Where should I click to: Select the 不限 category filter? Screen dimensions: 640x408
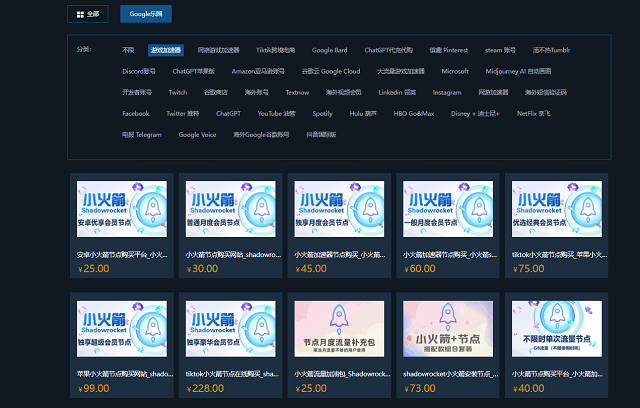tap(128, 49)
